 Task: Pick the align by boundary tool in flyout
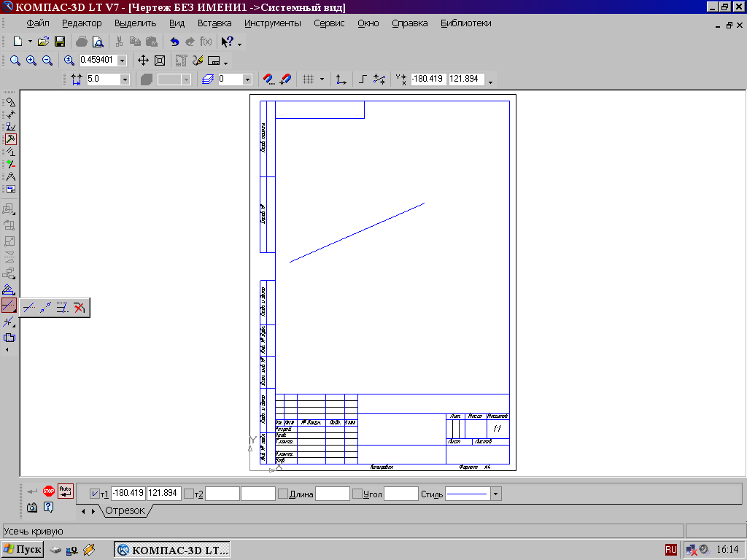tap(62, 308)
